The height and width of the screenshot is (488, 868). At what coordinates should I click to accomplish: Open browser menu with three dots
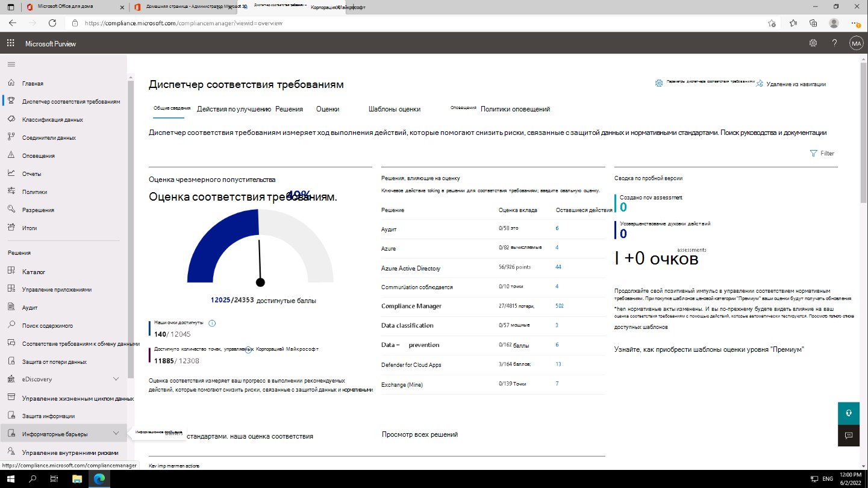point(855,23)
